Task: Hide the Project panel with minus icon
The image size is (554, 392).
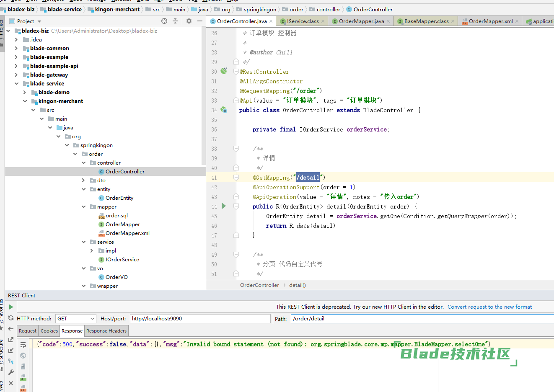Action: (x=200, y=21)
